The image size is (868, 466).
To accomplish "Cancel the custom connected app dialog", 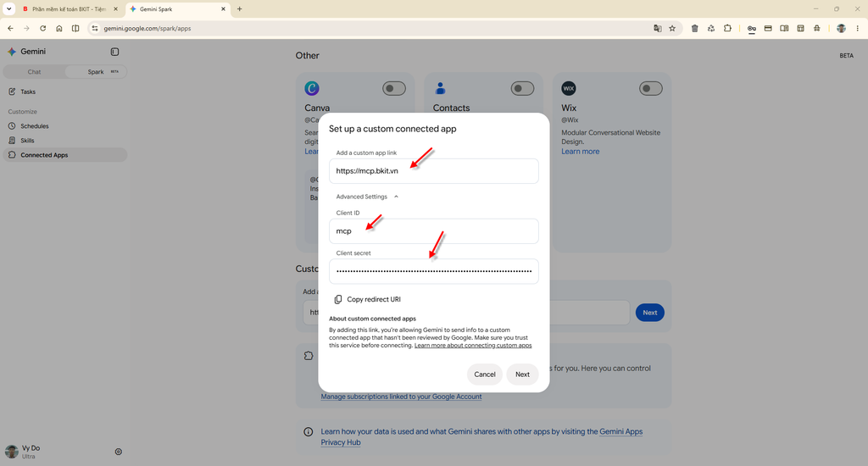I will [484, 374].
